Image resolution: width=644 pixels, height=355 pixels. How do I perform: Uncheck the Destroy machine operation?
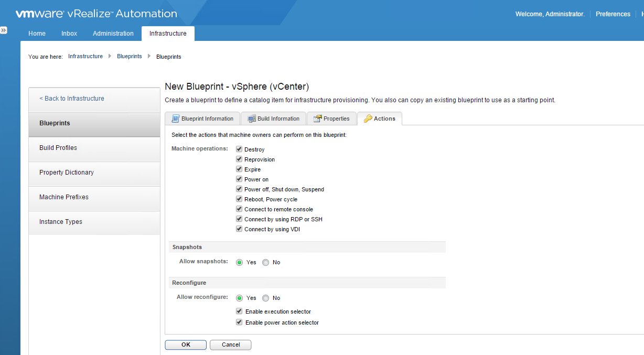(x=239, y=149)
